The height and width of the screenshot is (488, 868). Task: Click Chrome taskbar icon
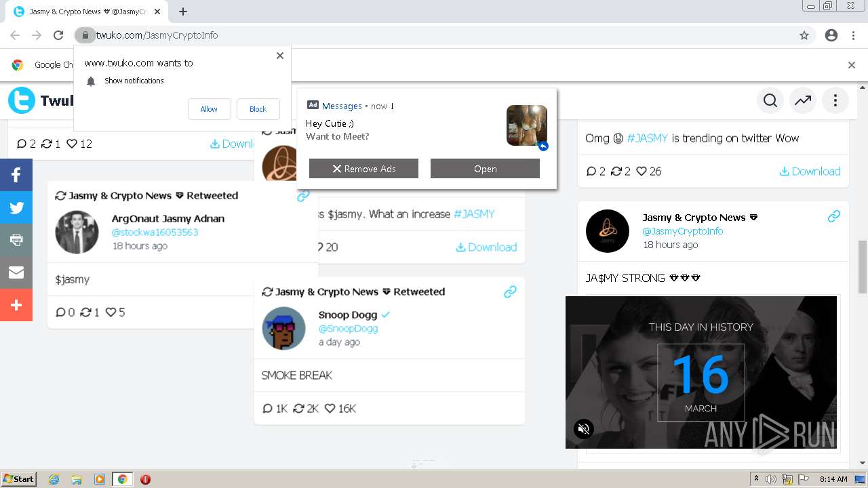123,479
